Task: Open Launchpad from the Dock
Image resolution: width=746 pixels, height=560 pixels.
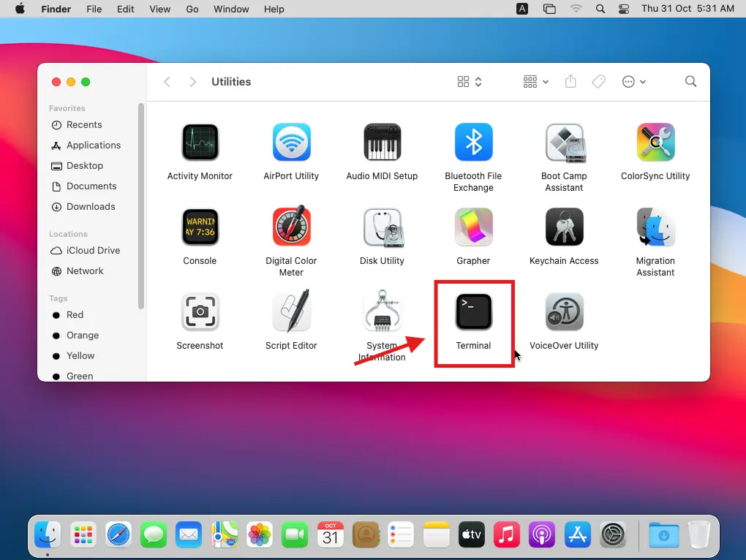Action: 83,535
